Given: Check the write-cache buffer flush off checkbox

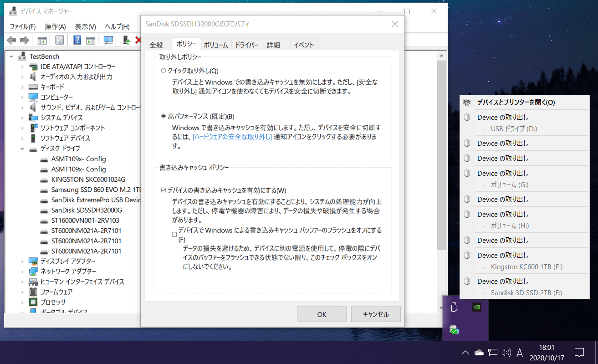Looking at the screenshot, I should (174, 235).
